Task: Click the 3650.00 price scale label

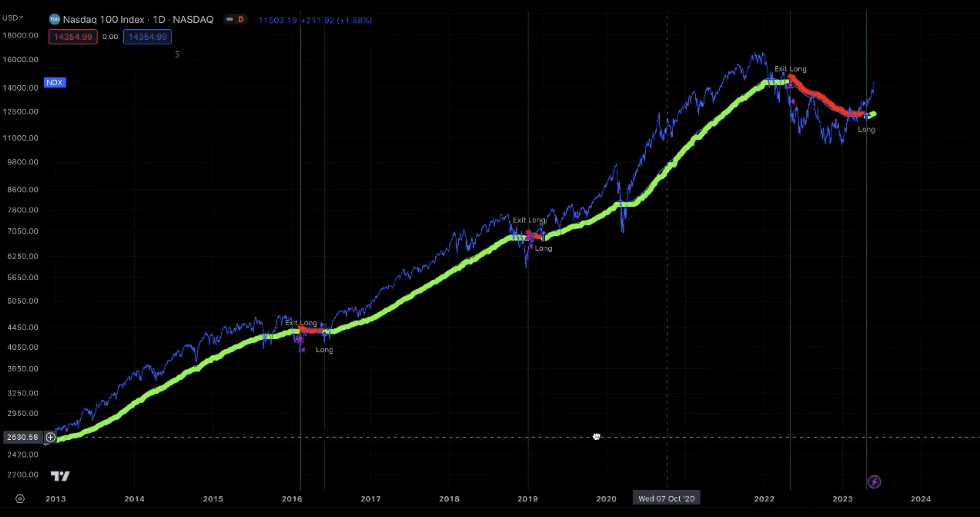Action: [23, 369]
